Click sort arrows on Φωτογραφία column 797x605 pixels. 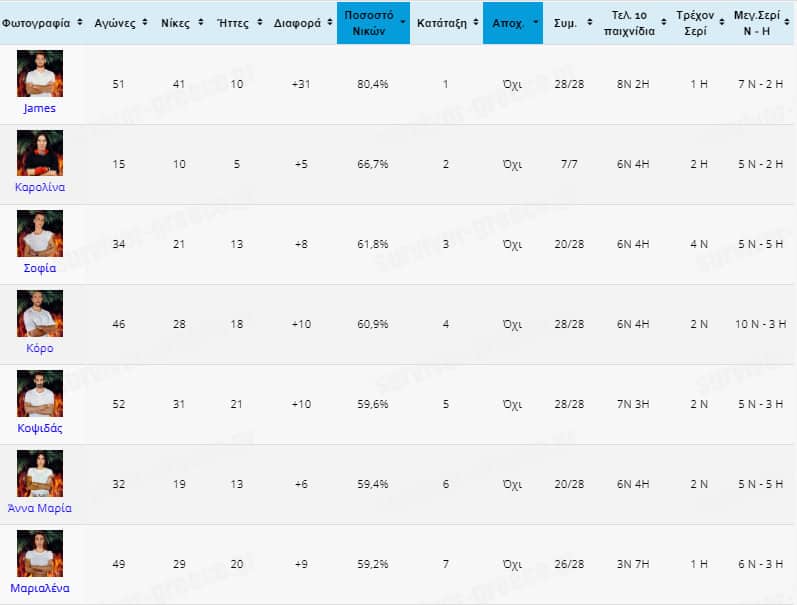[x=78, y=22]
